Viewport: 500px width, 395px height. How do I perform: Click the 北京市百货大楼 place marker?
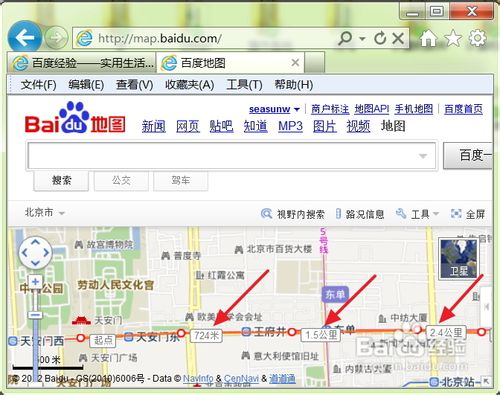coord(238,249)
